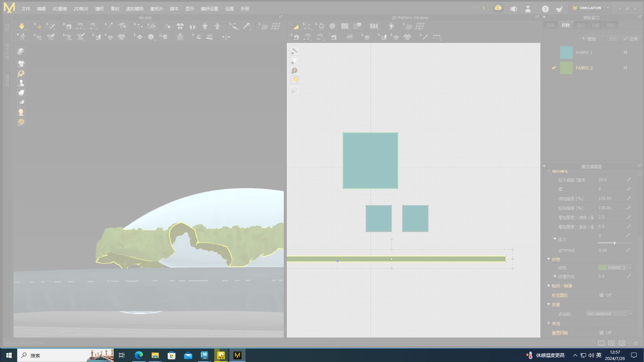Collapse the 织物 property section
This screenshot has width=644, height=362.
pyautogui.click(x=548, y=259)
